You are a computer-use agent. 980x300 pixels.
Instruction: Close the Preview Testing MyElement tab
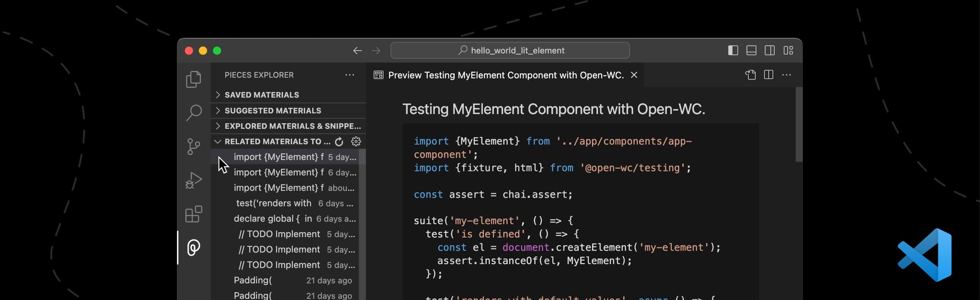634,75
